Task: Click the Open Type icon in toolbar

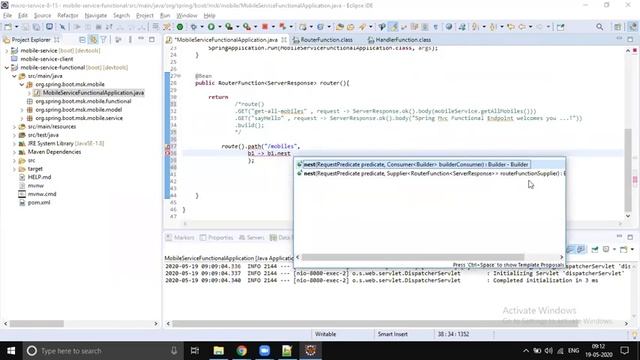Action: [x=339, y=27]
